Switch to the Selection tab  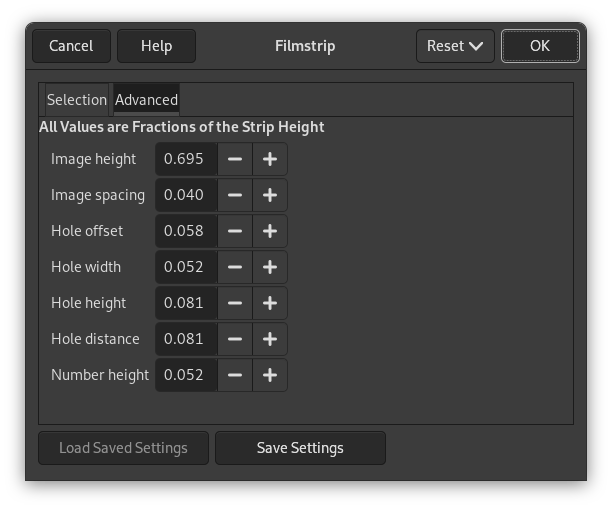76,100
